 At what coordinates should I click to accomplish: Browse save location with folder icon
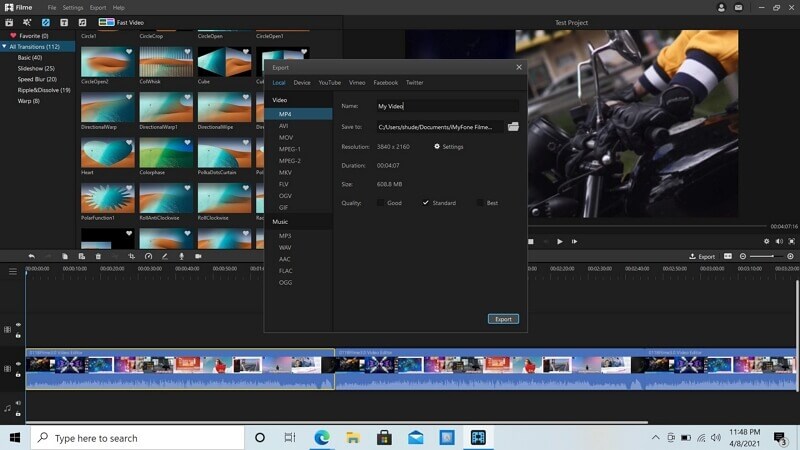(x=513, y=127)
